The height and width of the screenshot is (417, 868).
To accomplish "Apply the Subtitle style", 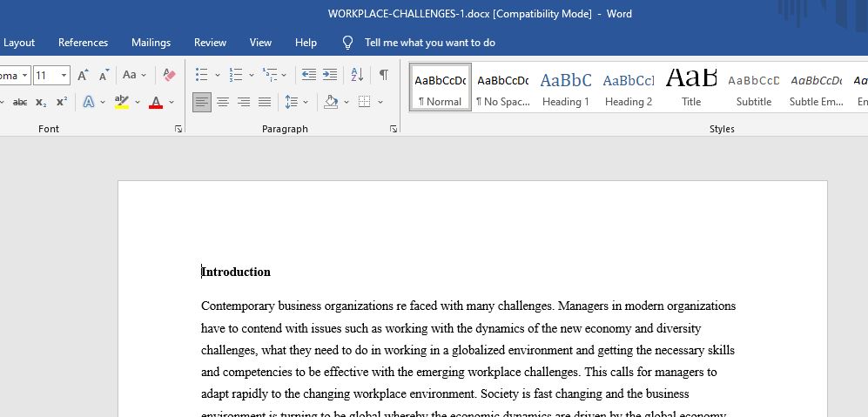I will click(x=753, y=87).
